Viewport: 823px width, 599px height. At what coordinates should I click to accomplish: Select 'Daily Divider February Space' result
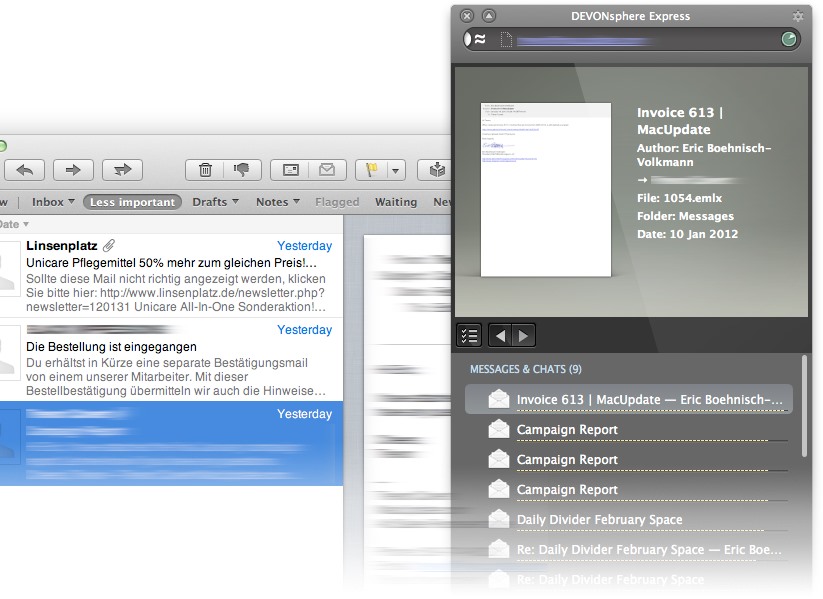pyautogui.click(x=629, y=519)
